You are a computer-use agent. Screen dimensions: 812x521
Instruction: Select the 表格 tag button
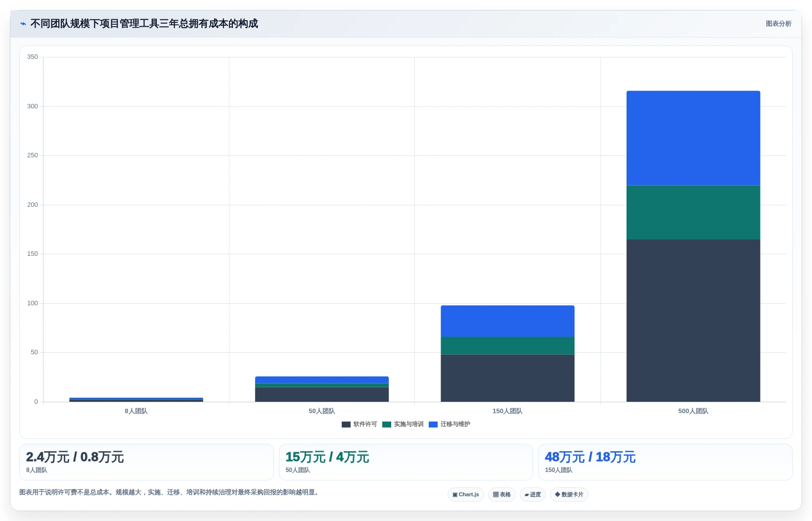click(x=502, y=494)
